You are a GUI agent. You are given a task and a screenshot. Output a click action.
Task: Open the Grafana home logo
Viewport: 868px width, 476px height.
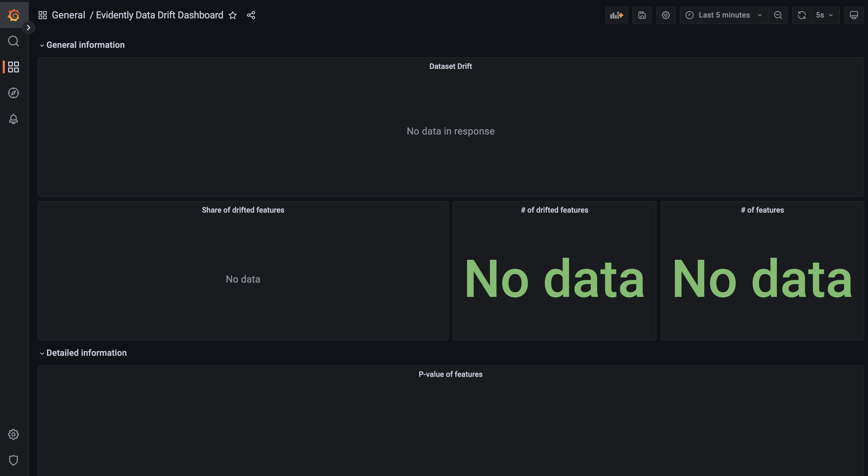tap(13, 15)
